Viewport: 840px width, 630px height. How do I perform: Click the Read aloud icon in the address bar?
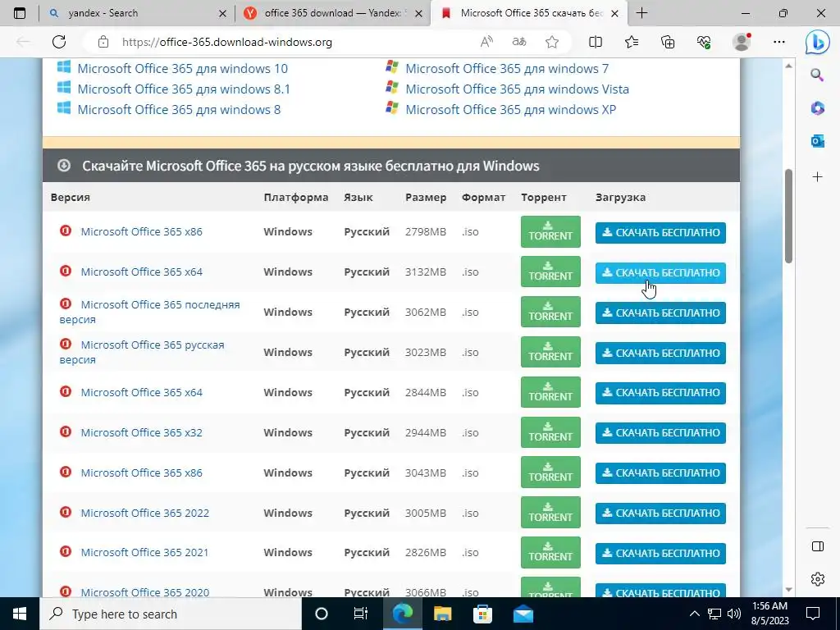486,42
